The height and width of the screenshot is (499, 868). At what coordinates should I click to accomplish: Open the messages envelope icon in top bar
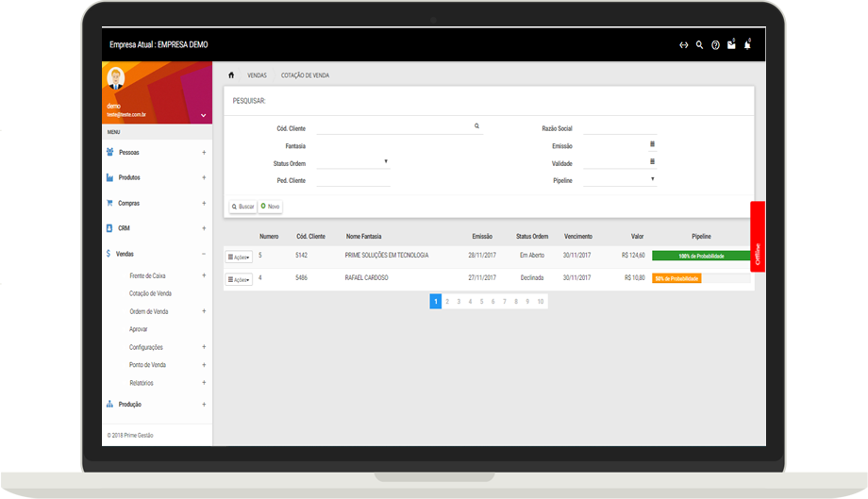731,44
